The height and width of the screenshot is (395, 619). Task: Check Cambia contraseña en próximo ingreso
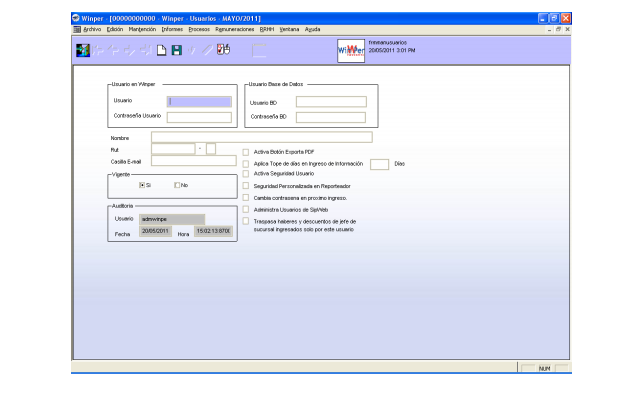pyautogui.click(x=246, y=198)
